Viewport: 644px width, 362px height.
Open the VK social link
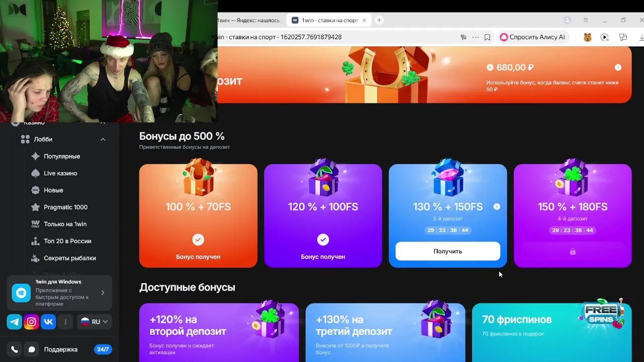point(48,322)
